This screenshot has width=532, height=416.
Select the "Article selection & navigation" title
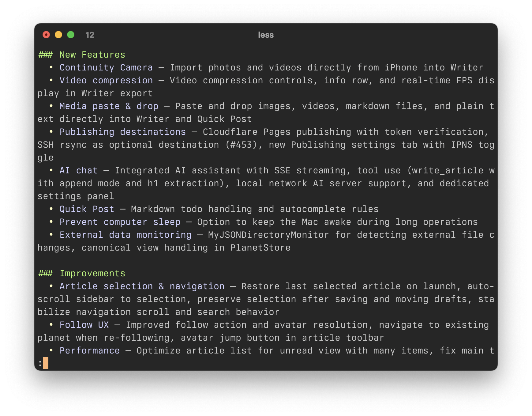142,286
